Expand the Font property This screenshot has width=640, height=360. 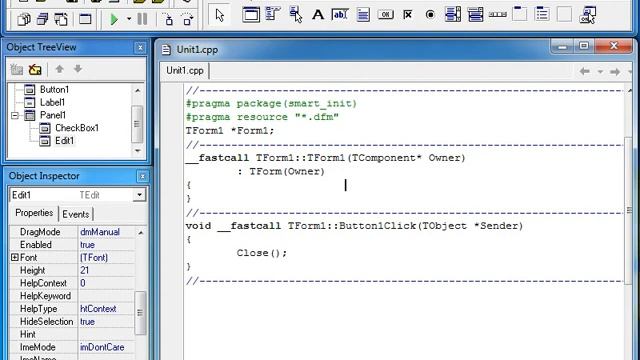pyautogui.click(x=15, y=258)
